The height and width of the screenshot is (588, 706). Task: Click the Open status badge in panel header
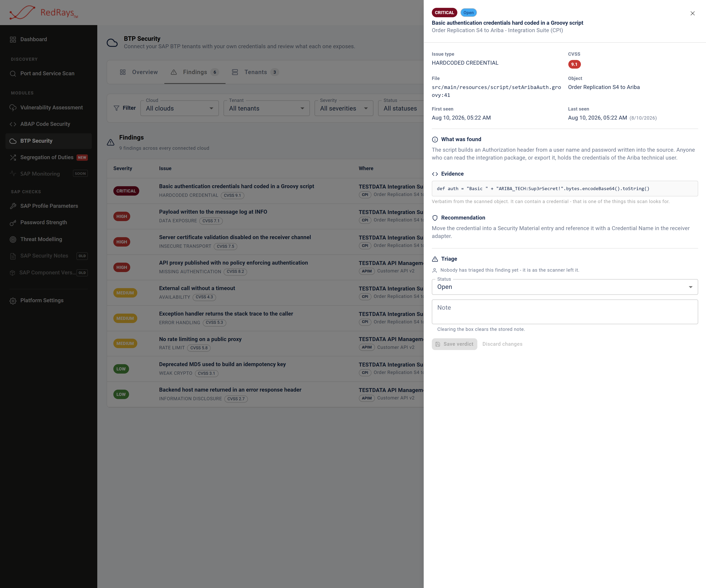(x=468, y=13)
